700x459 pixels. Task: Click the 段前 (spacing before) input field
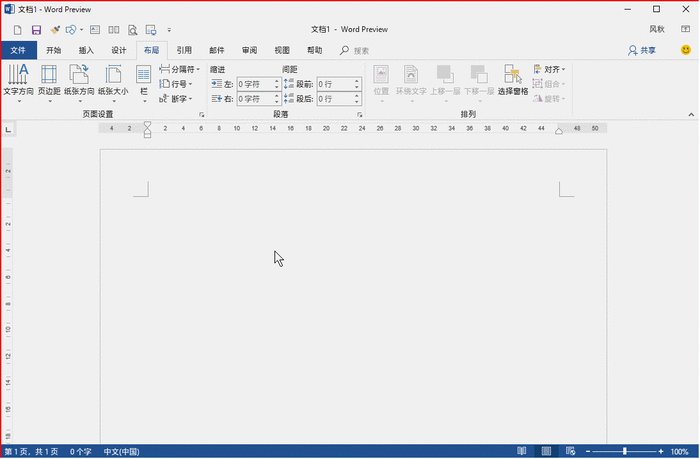(335, 84)
